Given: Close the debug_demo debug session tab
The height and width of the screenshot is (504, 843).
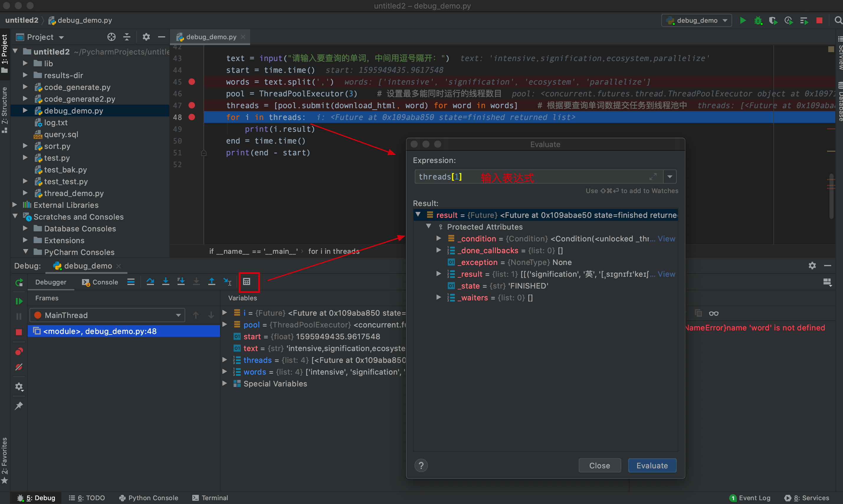Looking at the screenshot, I should [119, 266].
